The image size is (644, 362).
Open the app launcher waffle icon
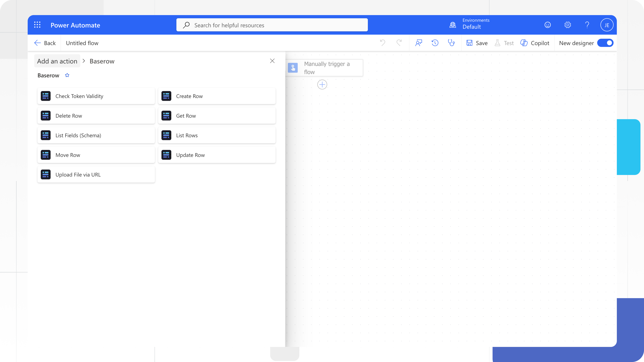tap(37, 25)
